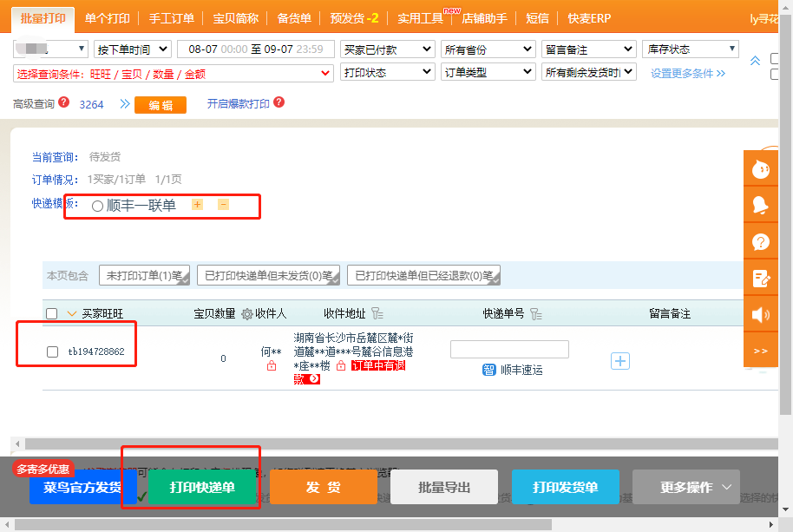793x532 pixels.
Task: Open the 订单类型 dropdown
Action: [x=488, y=72]
